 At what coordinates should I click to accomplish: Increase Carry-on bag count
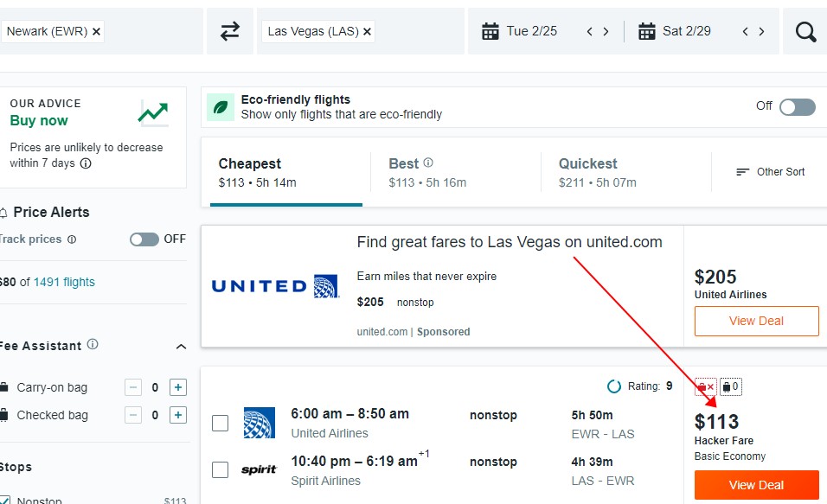point(178,387)
